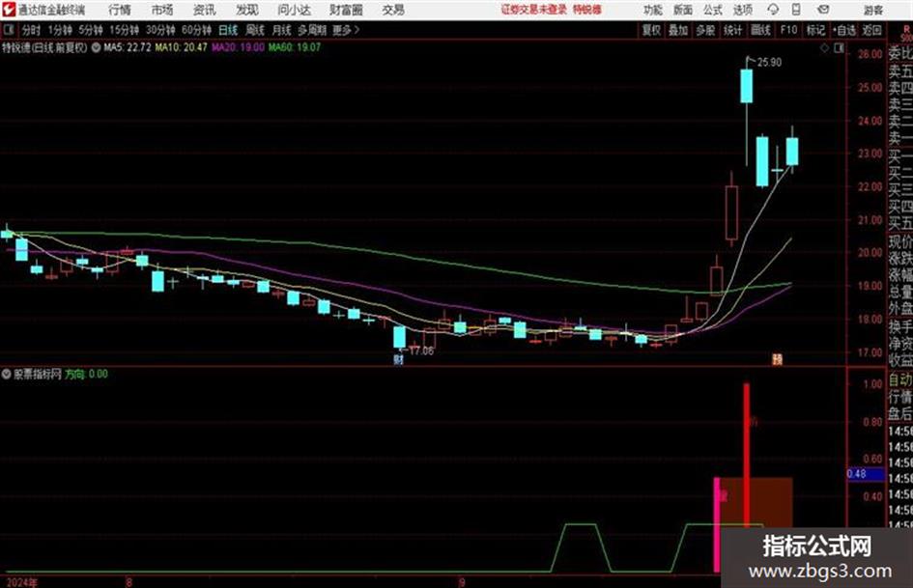Switch to the 5分钟 period tab
The height and width of the screenshot is (588, 913).
tap(91, 30)
